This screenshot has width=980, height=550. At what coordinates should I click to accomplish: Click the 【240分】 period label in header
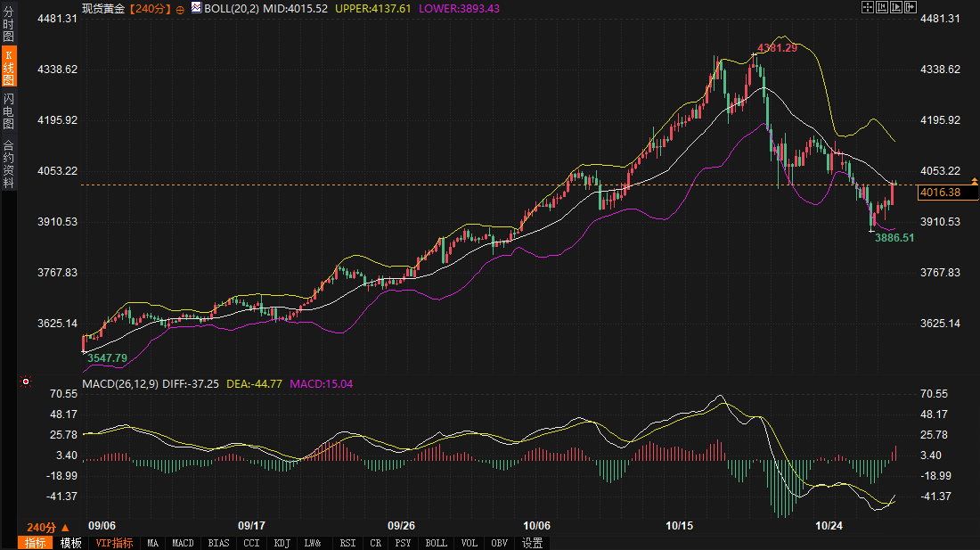(150, 9)
